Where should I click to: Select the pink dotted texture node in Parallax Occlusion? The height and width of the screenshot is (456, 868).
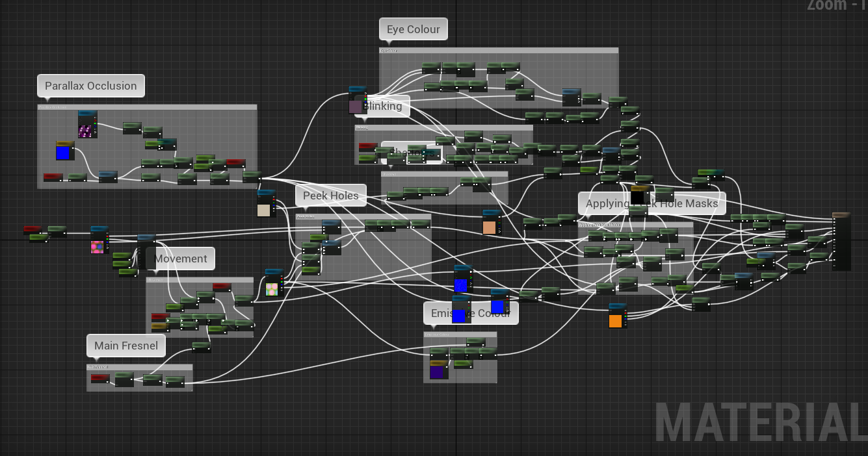coord(88,125)
